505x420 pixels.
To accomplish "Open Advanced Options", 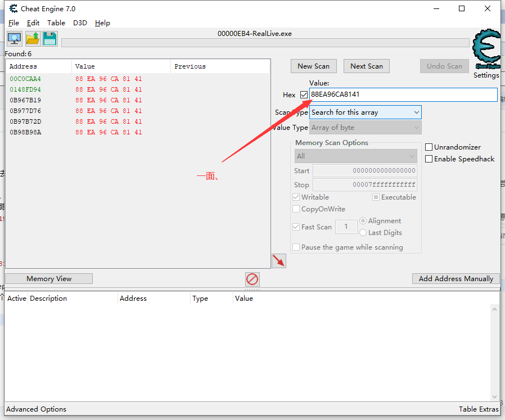I will click(x=36, y=409).
